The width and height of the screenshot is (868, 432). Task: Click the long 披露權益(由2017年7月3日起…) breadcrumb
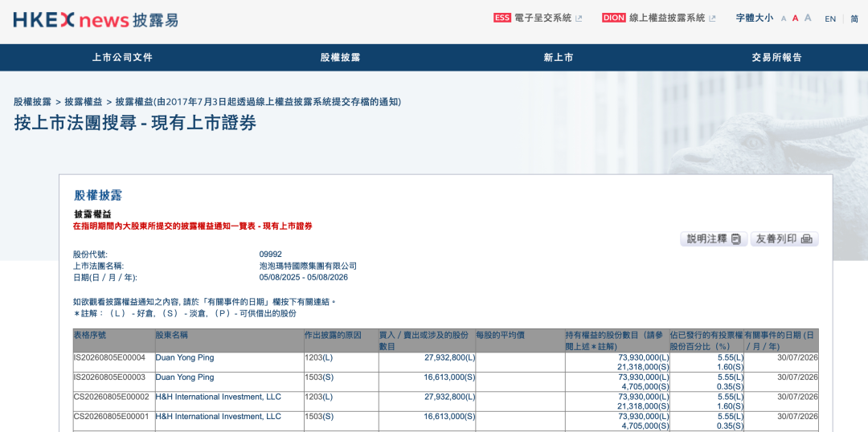(x=258, y=102)
